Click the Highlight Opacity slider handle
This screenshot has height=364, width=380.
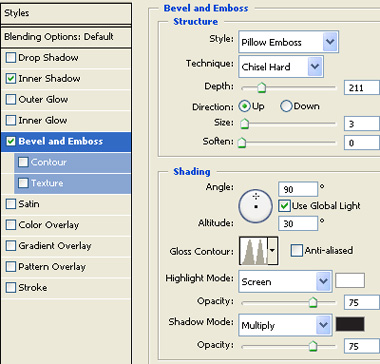[313, 303]
